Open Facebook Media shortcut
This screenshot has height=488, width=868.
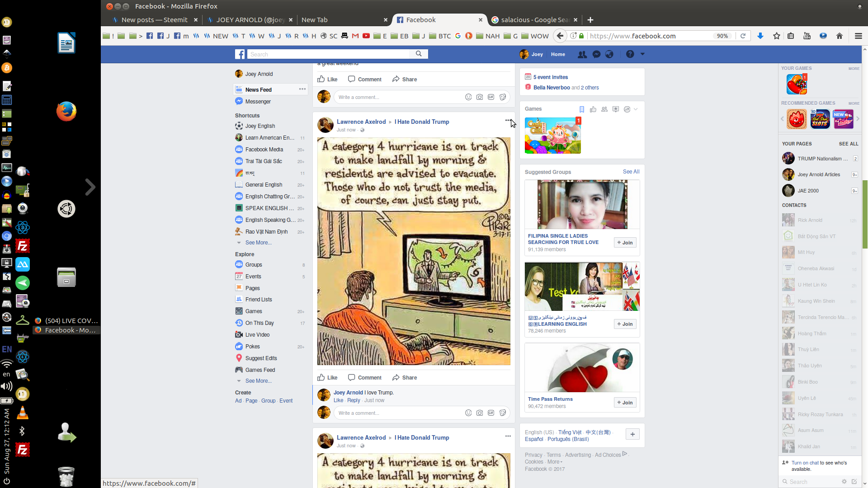pos(264,150)
